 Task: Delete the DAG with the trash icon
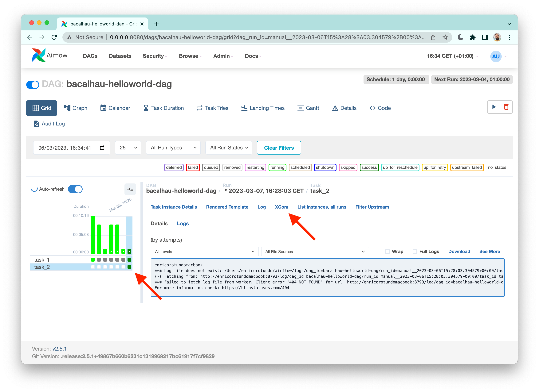coord(506,107)
